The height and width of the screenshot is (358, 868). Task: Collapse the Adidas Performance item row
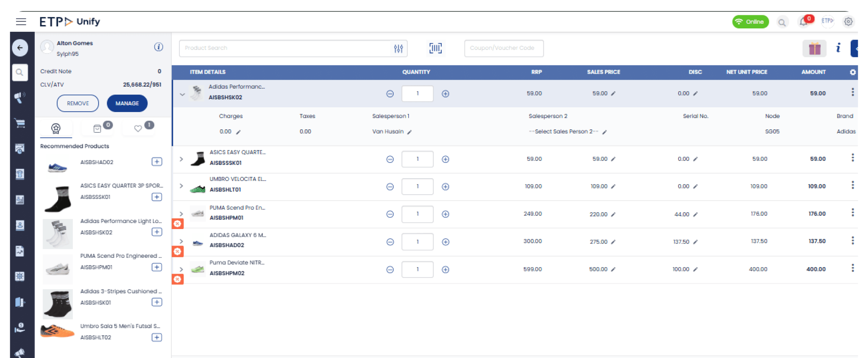click(x=182, y=94)
